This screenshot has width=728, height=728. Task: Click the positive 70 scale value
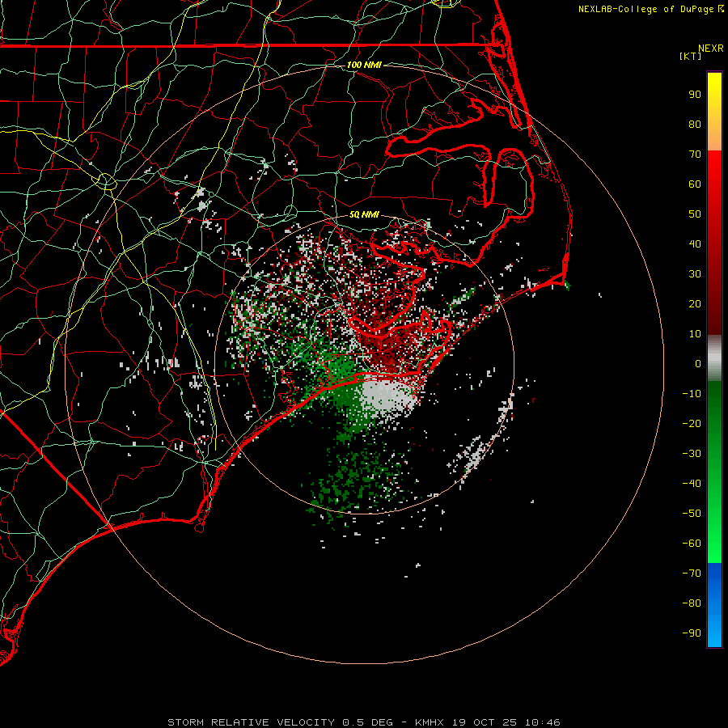coord(695,154)
